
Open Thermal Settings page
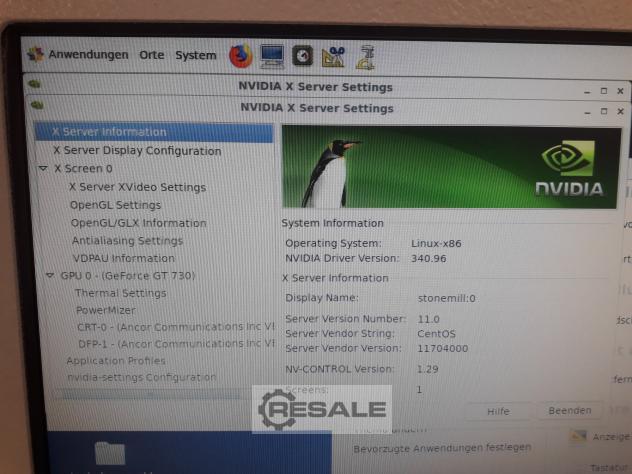coord(121,293)
